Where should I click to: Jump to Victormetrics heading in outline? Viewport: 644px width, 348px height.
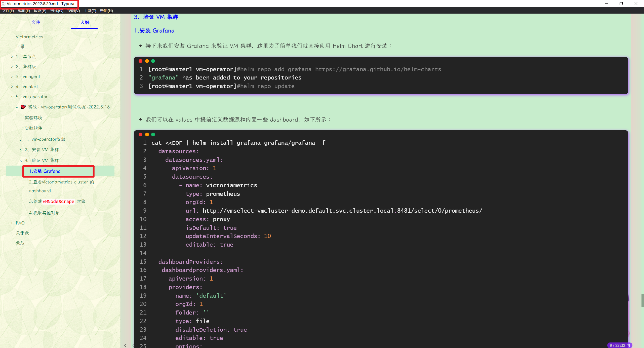coord(29,37)
